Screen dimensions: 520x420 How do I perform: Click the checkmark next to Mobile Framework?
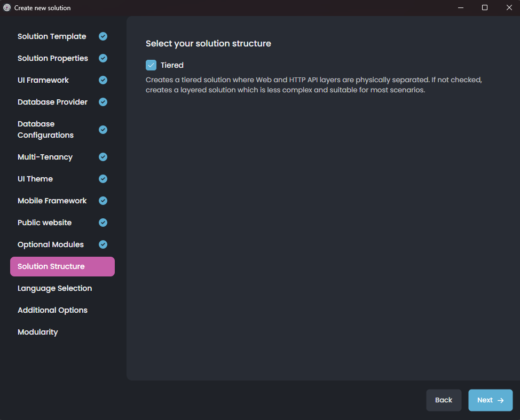point(103,201)
